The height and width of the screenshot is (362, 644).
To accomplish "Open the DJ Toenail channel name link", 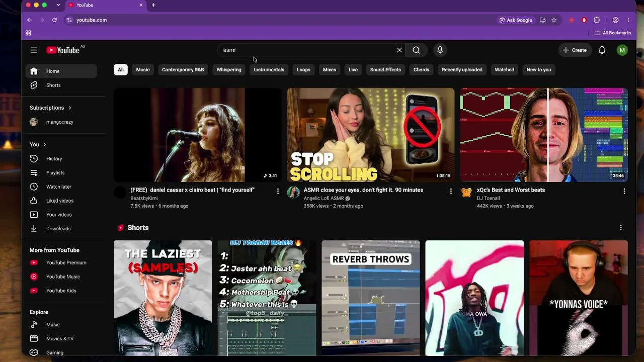I will coord(488,199).
